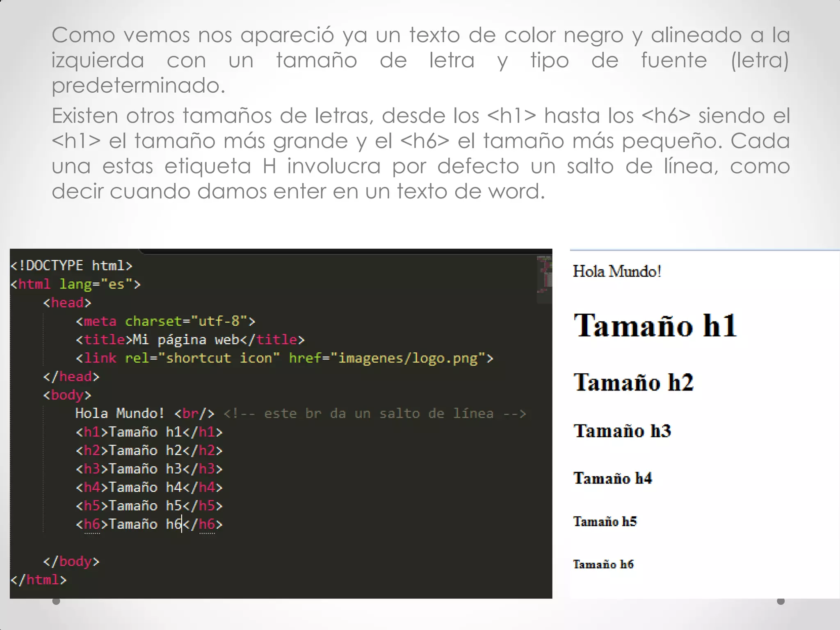Click the rendered 'Tamaño h4' heading

613,478
